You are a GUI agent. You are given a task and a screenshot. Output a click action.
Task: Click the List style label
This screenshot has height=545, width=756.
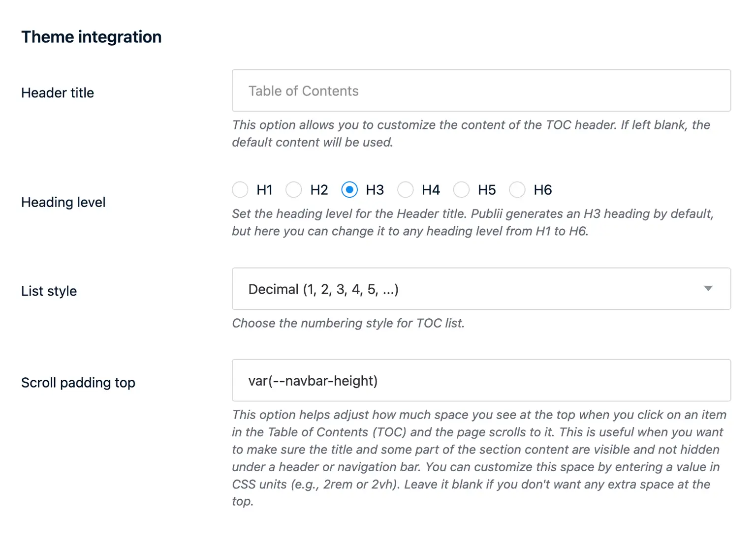[49, 291]
